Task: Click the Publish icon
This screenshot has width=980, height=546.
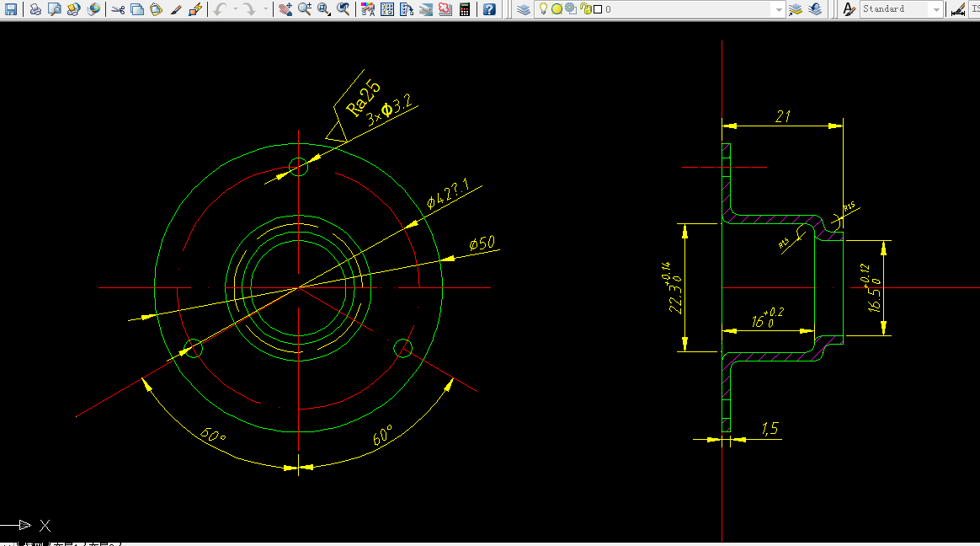Action: [x=74, y=8]
